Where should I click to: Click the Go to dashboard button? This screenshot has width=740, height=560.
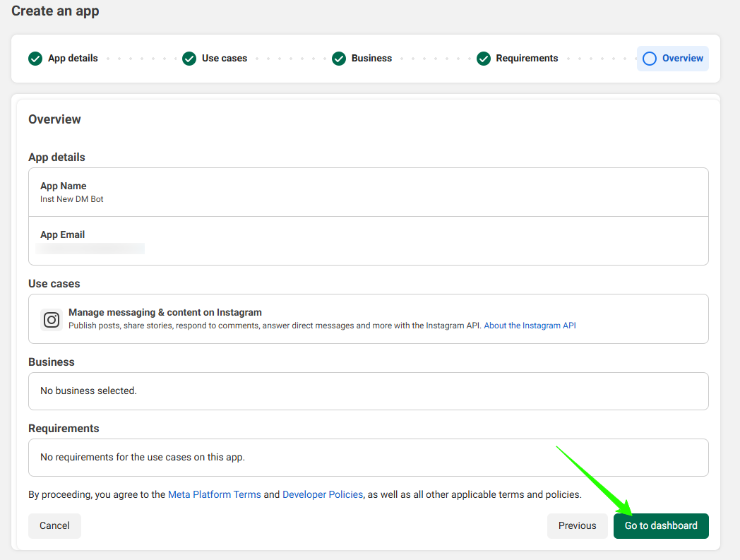tap(661, 526)
